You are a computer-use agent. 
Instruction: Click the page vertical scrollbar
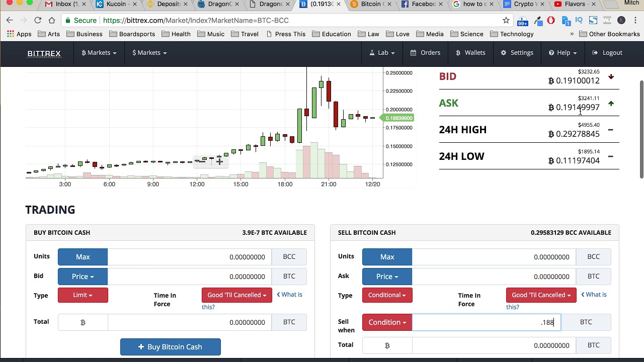pyautogui.click(x=641, y=128)
